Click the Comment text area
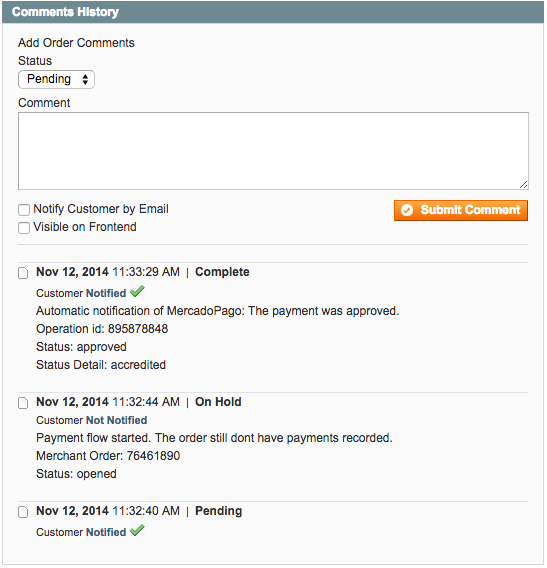The image size is (547, 568). pos(274,151)
